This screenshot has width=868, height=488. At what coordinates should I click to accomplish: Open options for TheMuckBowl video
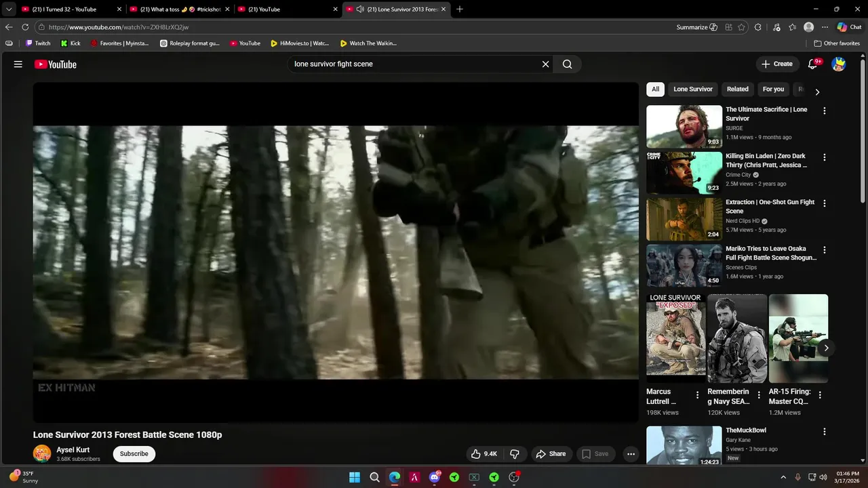point(825,432)
